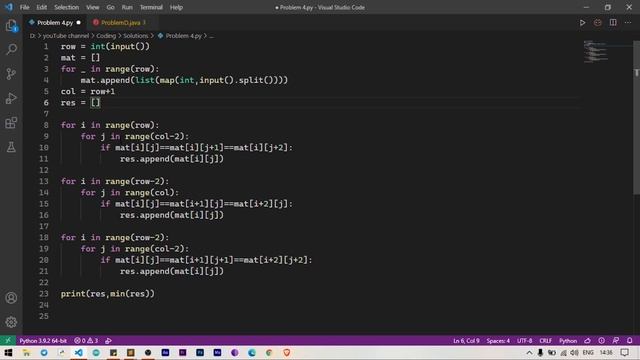Click the unsaved dot on Problem 4.py tab
The image size is (640, 360).
[78, 23]
